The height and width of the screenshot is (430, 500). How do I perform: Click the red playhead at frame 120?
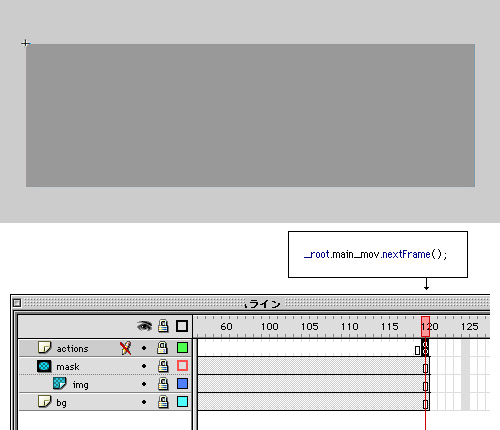pos(425,326)
